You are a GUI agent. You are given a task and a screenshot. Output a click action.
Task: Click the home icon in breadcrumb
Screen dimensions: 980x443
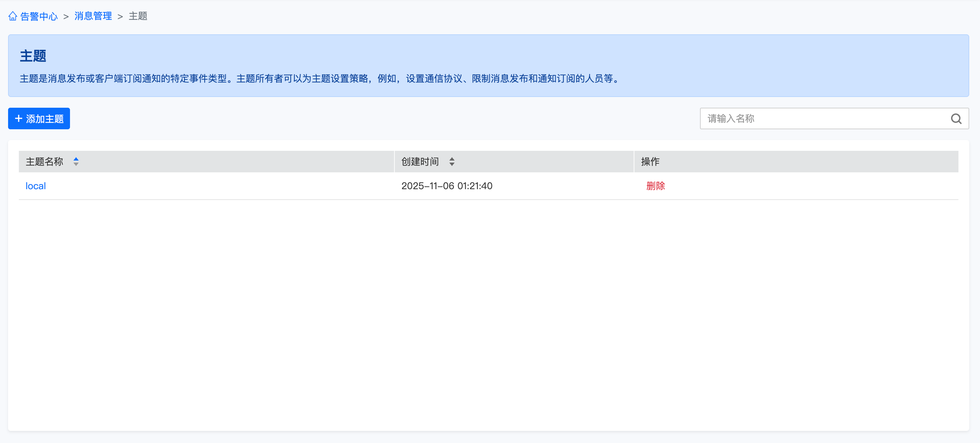click(x=12, y=16)
